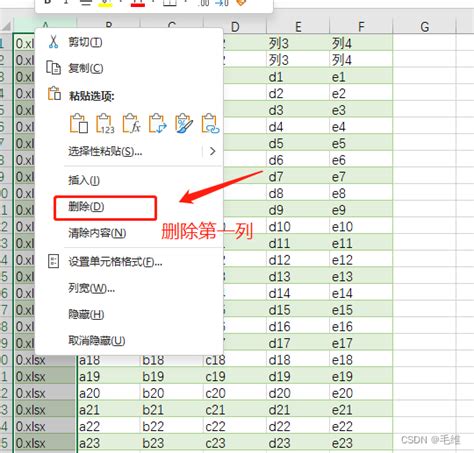Click the a18 cell
The image size is (474, 453).
(x=108, y=360)
